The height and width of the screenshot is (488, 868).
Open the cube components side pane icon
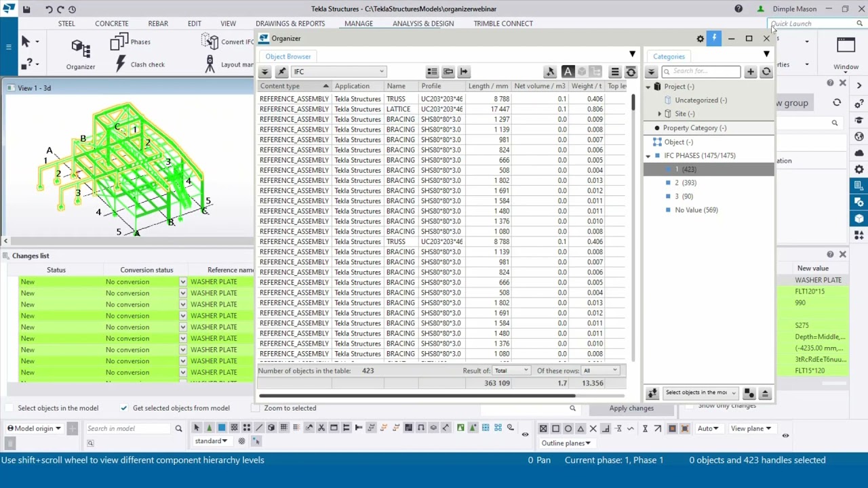coord(859,218)
